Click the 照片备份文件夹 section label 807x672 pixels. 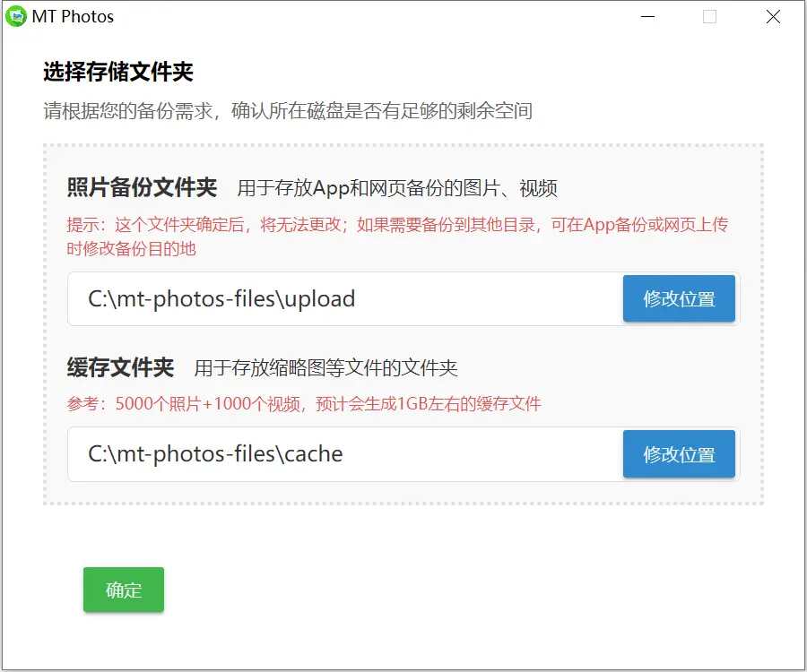click(142, 187)
